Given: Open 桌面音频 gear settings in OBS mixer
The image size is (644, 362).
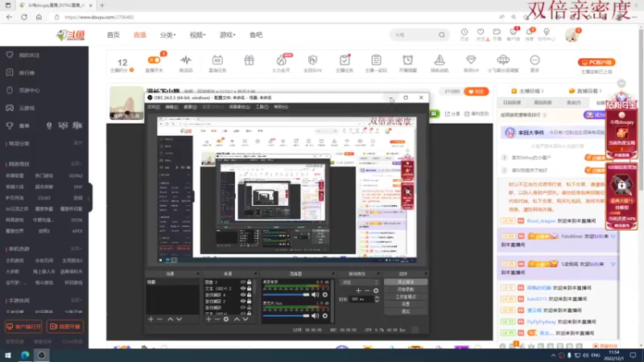Looking at the screenshot, I should (325, 294).
